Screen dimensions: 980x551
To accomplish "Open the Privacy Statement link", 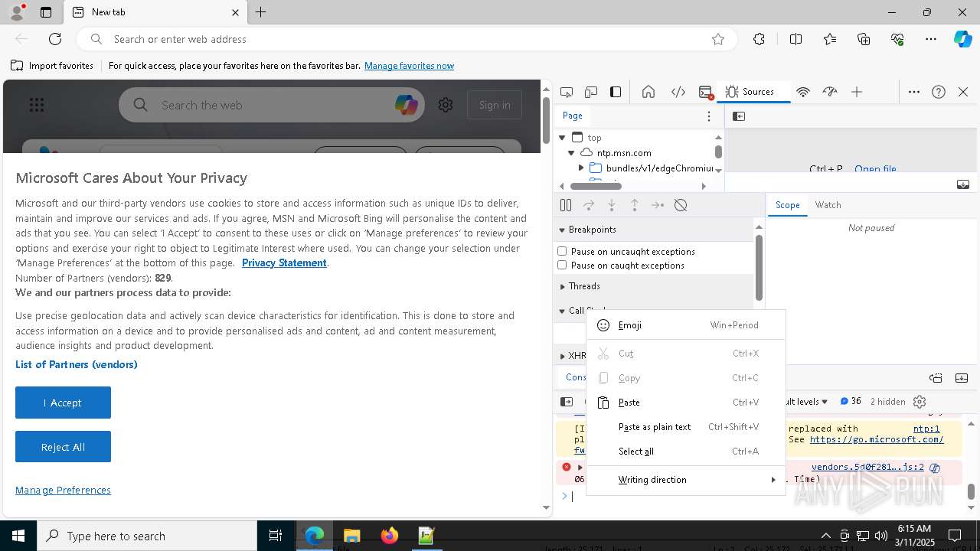I will (284, 262).
